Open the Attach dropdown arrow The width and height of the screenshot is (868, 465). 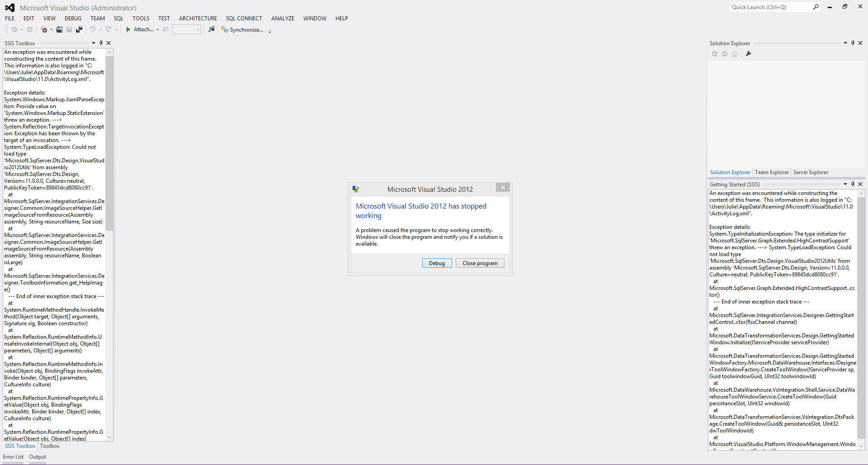point(158,30)
